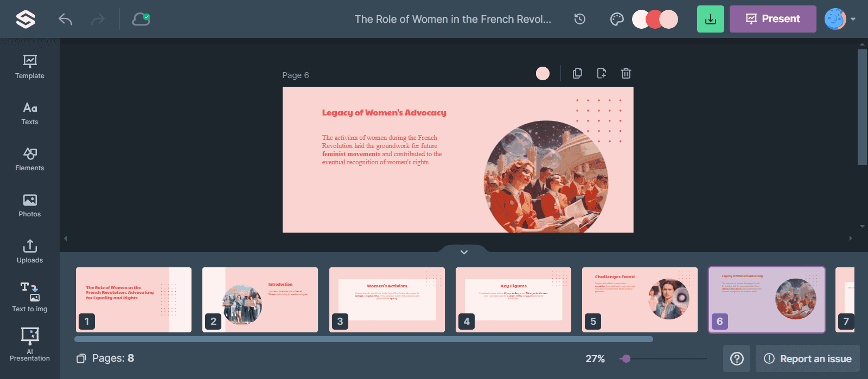The width and height of the screenshot is (868, 379).
Task: Select slide 3 thumbnail Women's Activism
Action: click(x=387, y=299)
